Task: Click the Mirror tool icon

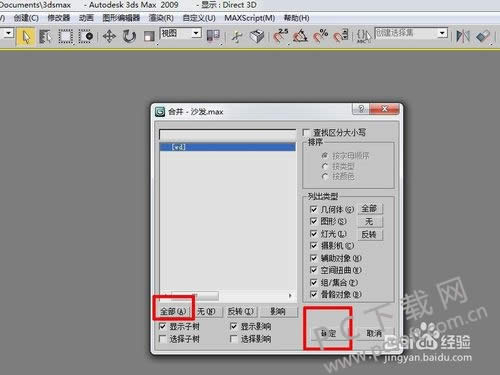Action: point(463,36)
